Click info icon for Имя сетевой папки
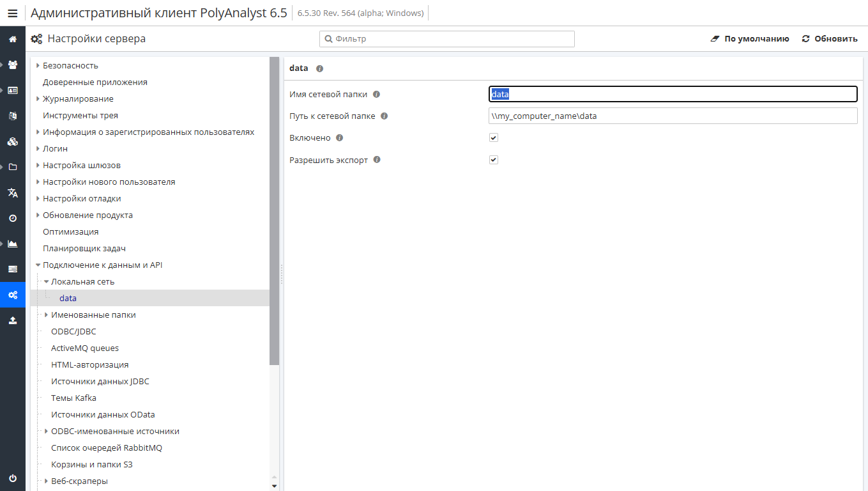The image size is (868, 491). click(x=376, y=94)
